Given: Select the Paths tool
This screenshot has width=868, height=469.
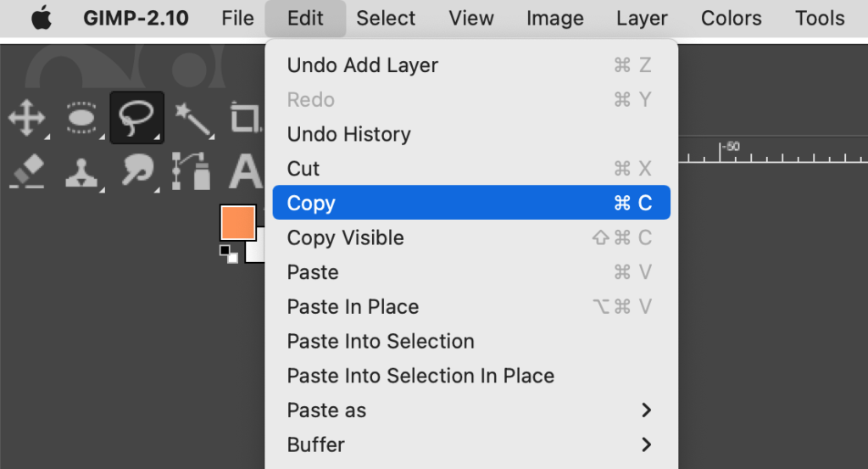Looking at the screenshot, I should coord(192,171).
